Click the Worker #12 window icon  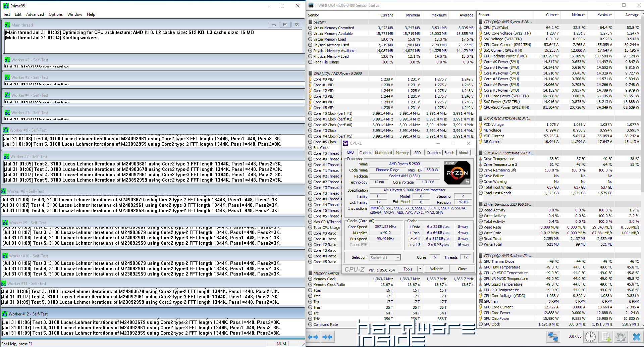[x=5, y=314]
